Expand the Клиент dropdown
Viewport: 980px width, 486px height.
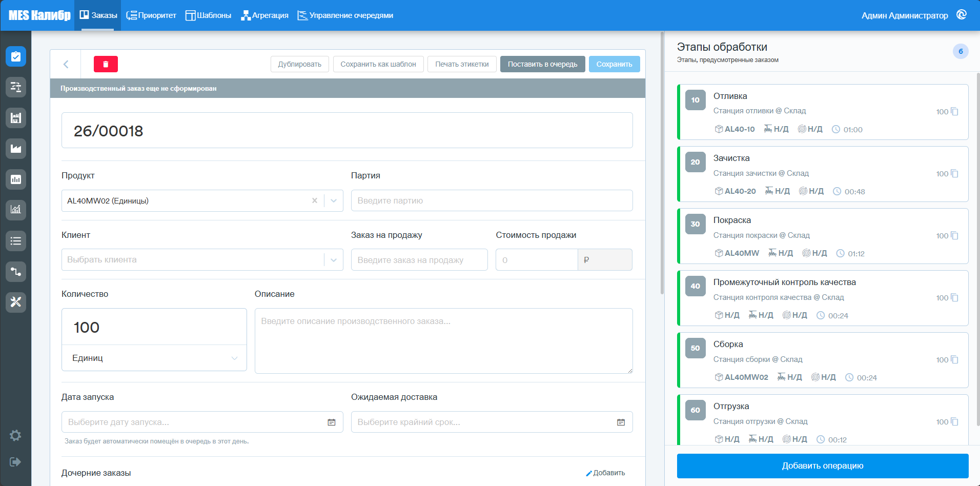point(334,260)
